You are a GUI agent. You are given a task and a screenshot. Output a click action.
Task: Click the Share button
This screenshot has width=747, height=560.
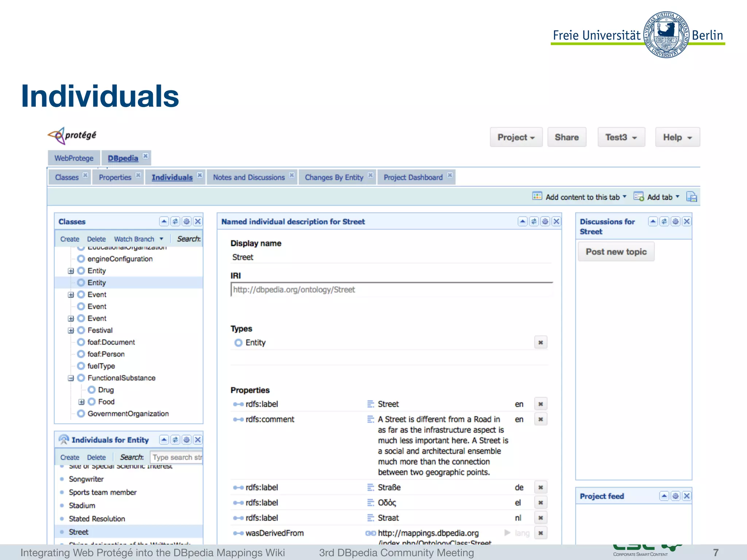(566, 137)
